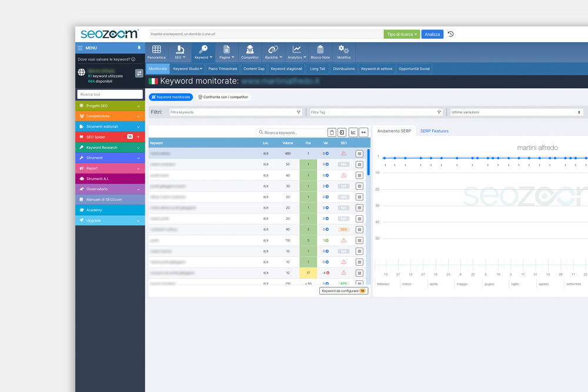
Task: Open the Panoramica toolbar section
Action: tap(156, 52)
